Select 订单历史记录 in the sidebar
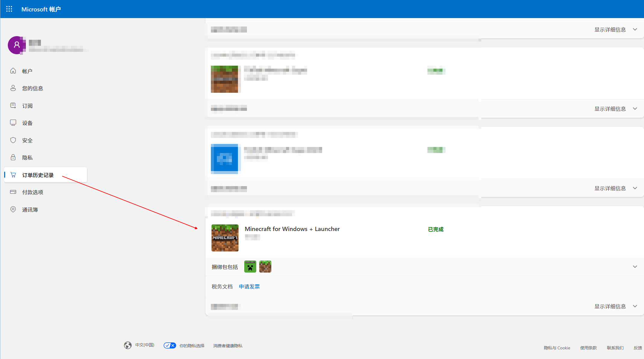The width and height of the screenshot is (644, 359). (x=38, y=175)
